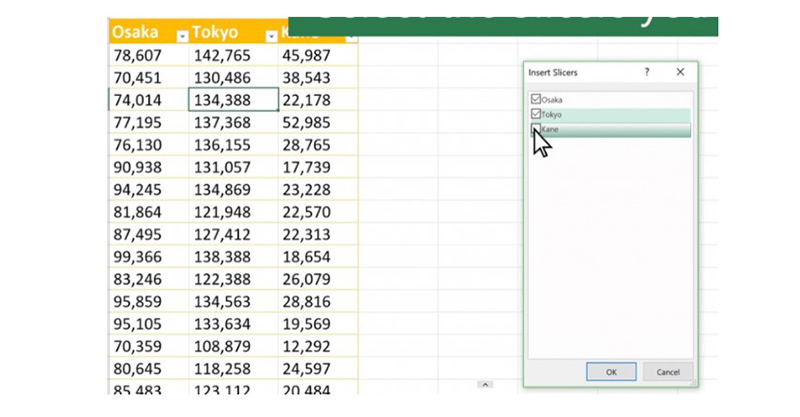Screen dimensions: 800x417
Task: Select cell with value 108,879
Action: (x=234, y=347)
